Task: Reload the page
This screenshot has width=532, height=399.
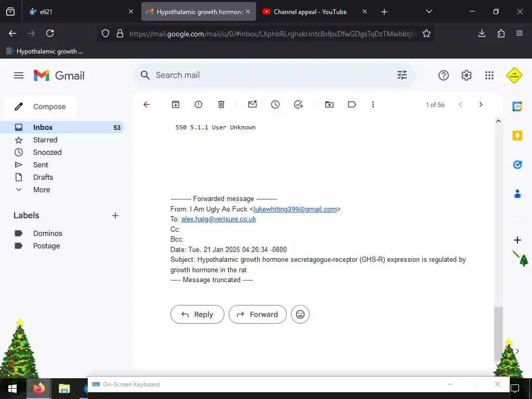Action: tap(50, 33)
